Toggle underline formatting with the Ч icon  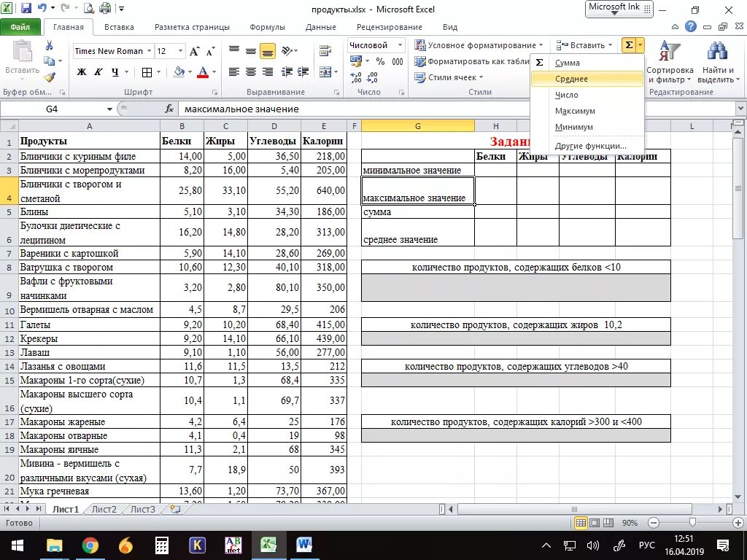click(115, 71)
